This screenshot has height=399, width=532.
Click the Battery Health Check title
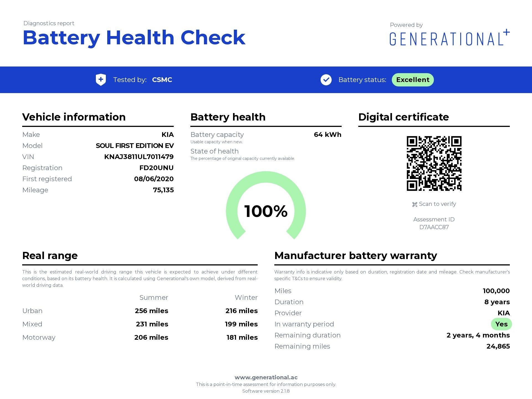tap(134, 37)
